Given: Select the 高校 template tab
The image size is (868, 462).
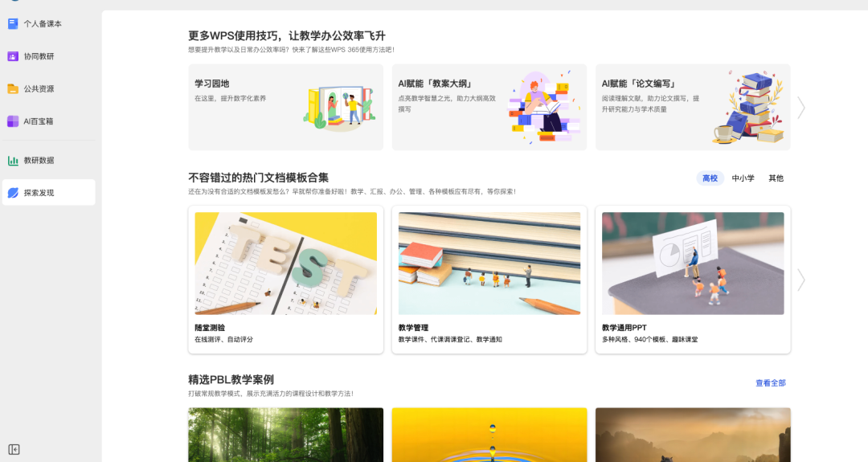Looking at the screenshot, I should (x=710, y=178).
